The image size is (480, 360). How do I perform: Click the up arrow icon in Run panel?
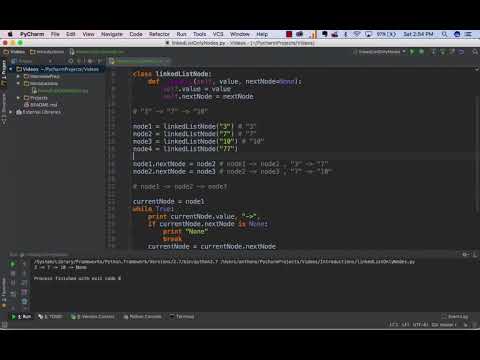pos(24,264)
